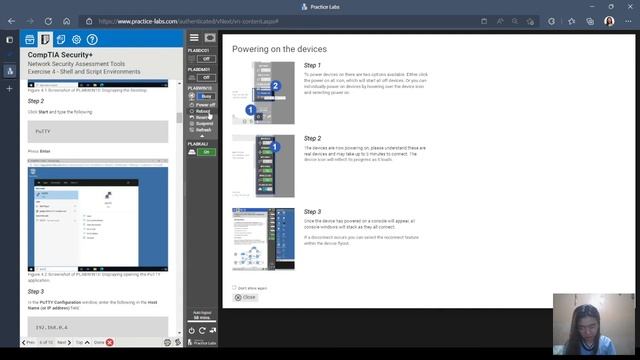Viewport: 640px width, 360px height.
Task: Collapse the PLABWIN10 flyout with up arrow
Action: pos(202,136)
